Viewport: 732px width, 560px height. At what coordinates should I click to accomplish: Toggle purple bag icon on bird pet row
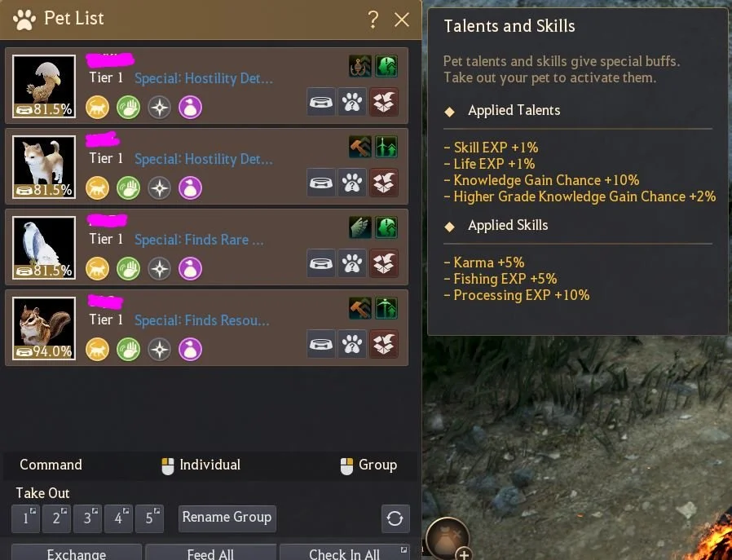(191, 108)
